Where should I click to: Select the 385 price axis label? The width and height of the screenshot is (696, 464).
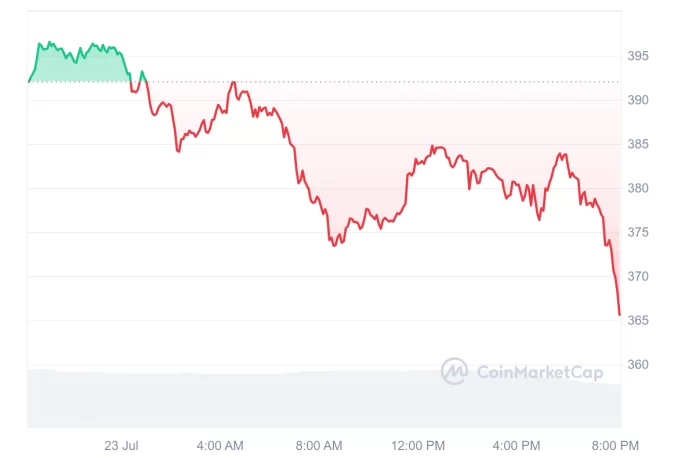pos(638,144)
